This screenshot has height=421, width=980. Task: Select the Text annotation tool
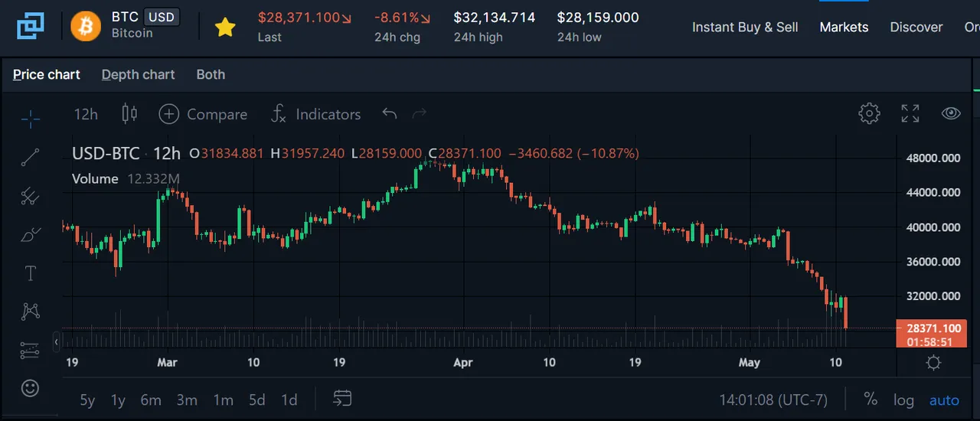(31, 273)
